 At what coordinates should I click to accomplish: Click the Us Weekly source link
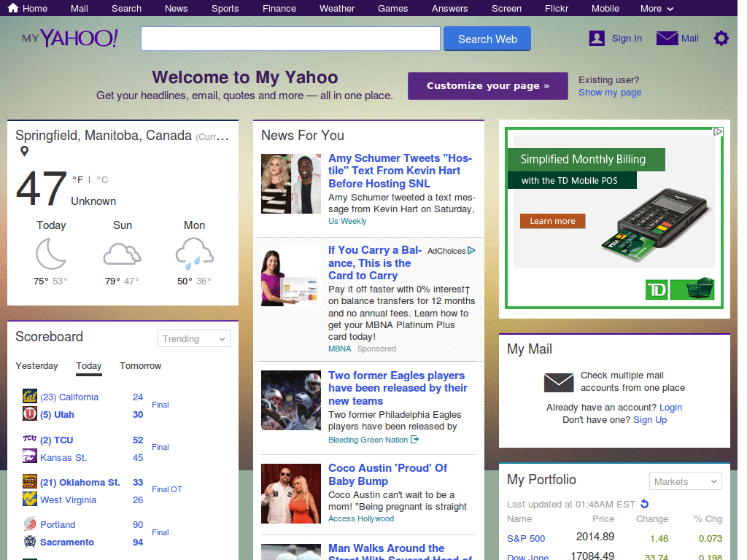click(347, 221)
